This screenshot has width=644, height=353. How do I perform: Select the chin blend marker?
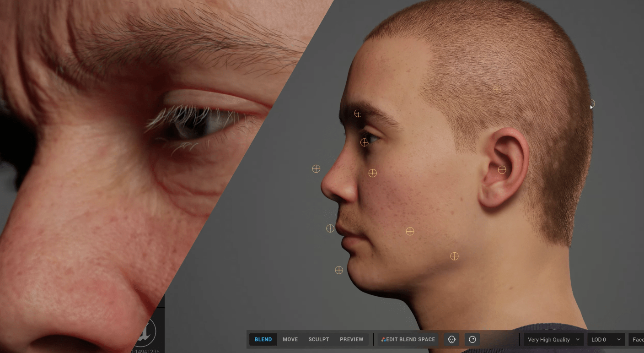(x=339, y=270)
